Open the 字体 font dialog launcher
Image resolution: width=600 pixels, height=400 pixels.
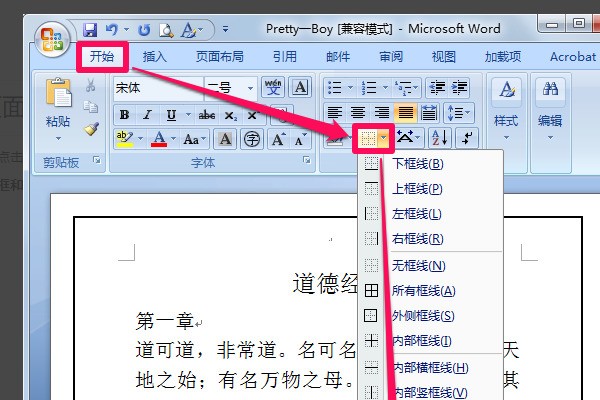coord(307,160)
